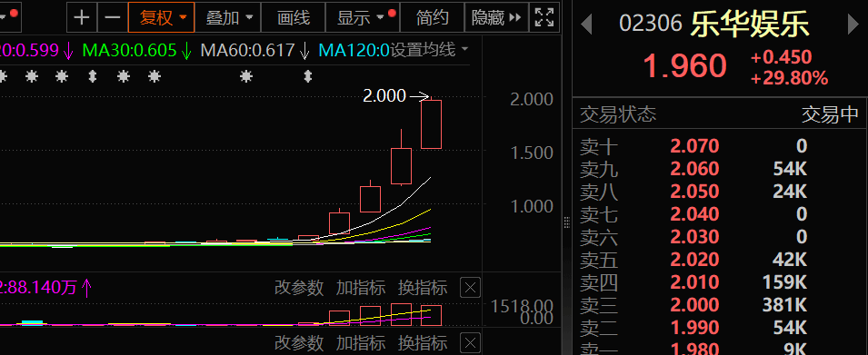Click 卖十 price 2.070

coord(694,146)
